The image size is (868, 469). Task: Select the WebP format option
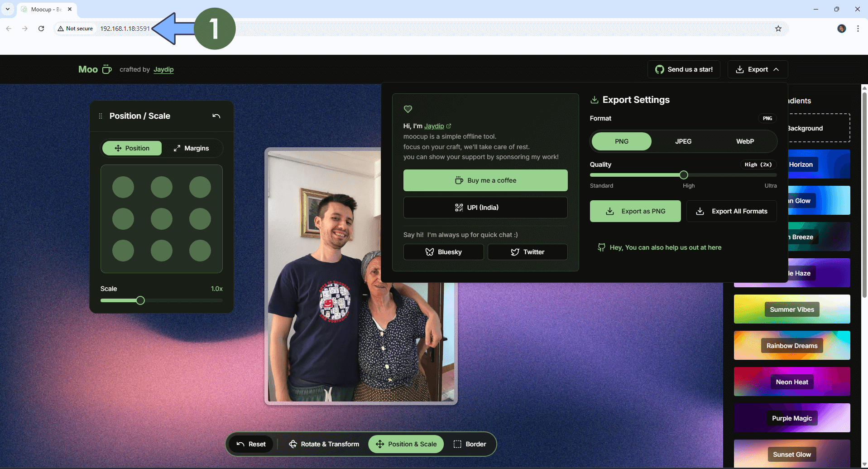[745, 141]
